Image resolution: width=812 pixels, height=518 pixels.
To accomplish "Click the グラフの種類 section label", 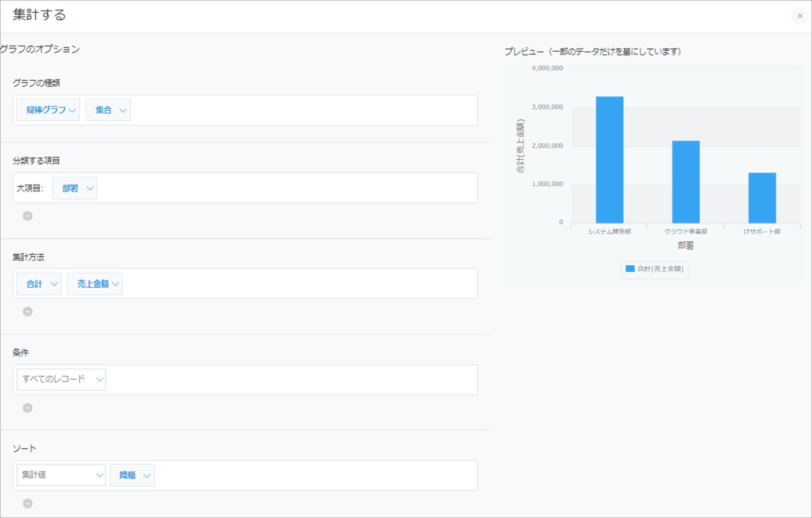I will pos(36,83).
